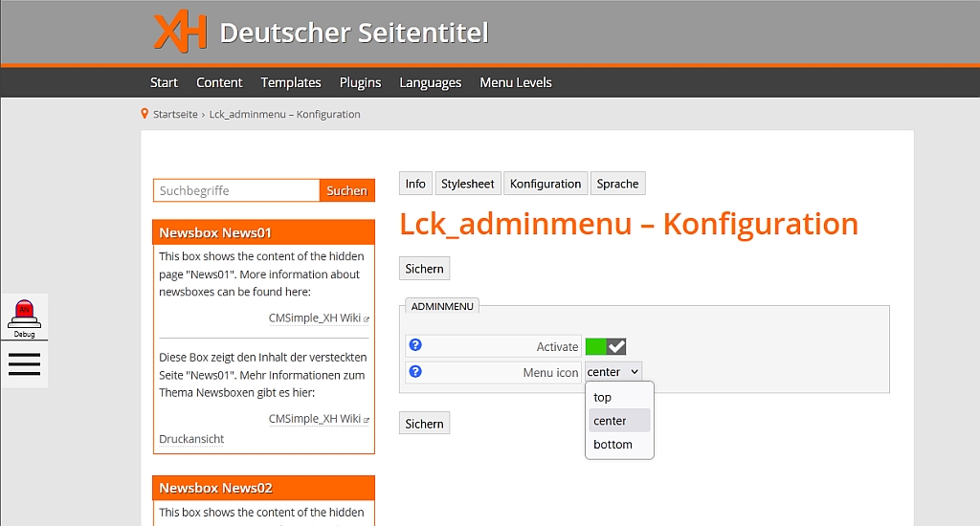The width and height of the screenshot is (980, 526).
Task: Open the Languages menu in navbar
Action: coord(431,82)
